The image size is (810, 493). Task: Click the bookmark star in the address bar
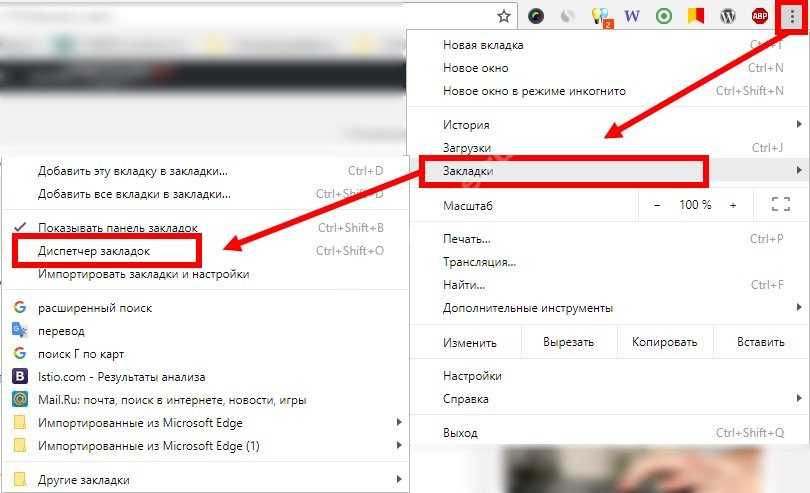[504, 16]
